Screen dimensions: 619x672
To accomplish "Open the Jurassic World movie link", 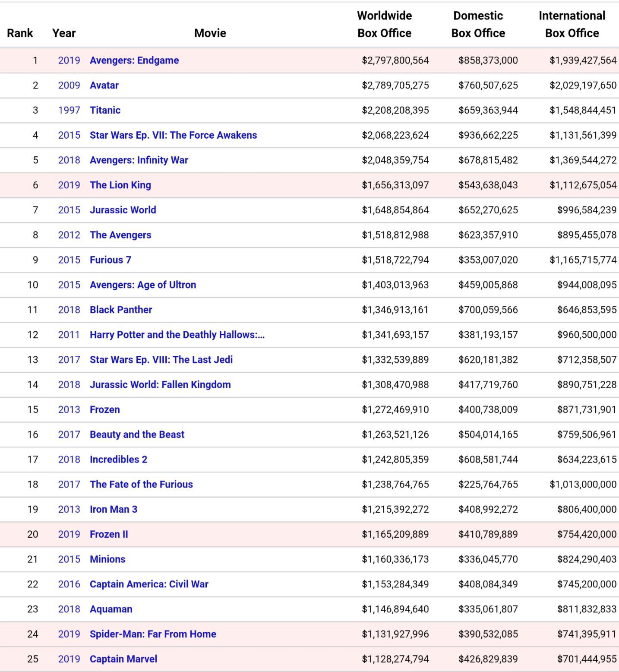I will pyautogui.click(x=123, y=210).
